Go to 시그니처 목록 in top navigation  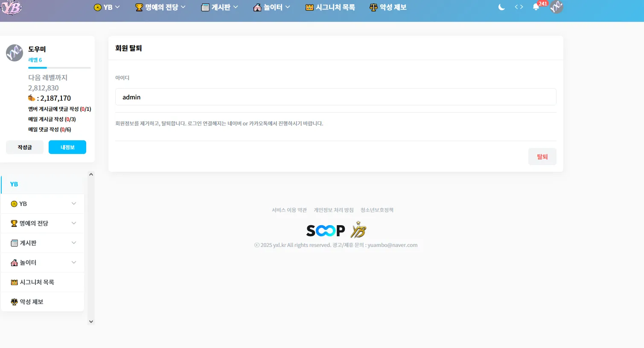335,7
